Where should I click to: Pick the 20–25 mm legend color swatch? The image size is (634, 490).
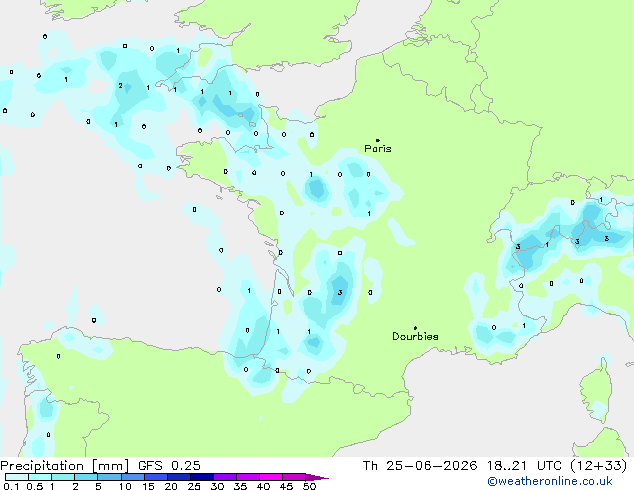tap(179, 477)
